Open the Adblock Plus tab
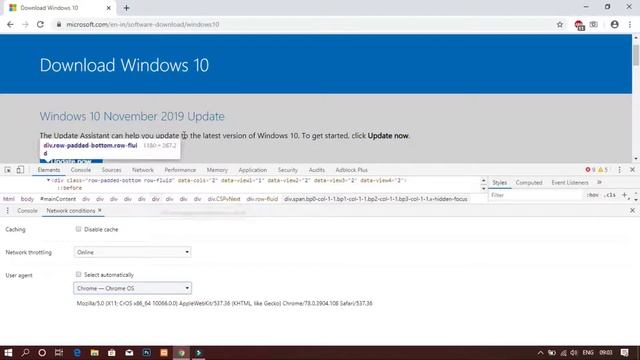Screen dimensions: 640x360 [351, 170]
